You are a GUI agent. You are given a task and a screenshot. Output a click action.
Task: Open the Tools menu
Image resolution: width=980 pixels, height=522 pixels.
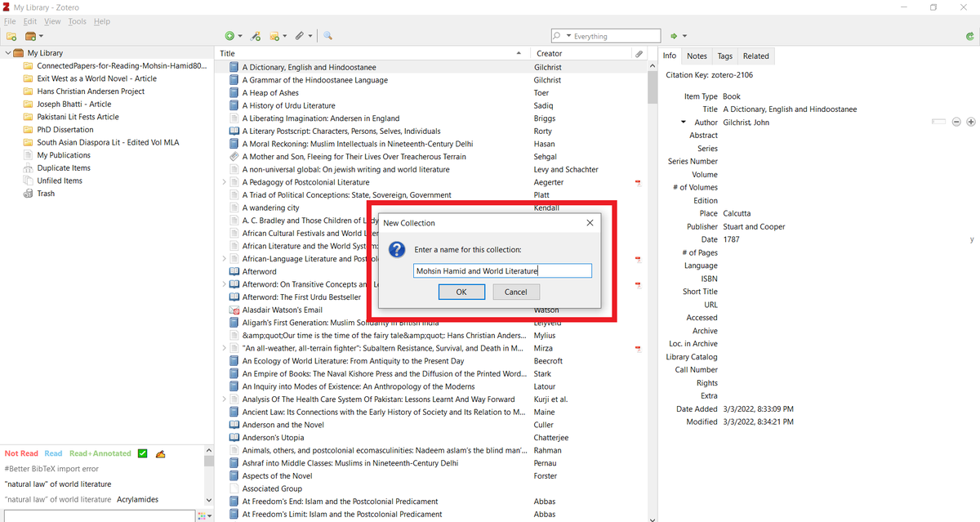(78, 21)
